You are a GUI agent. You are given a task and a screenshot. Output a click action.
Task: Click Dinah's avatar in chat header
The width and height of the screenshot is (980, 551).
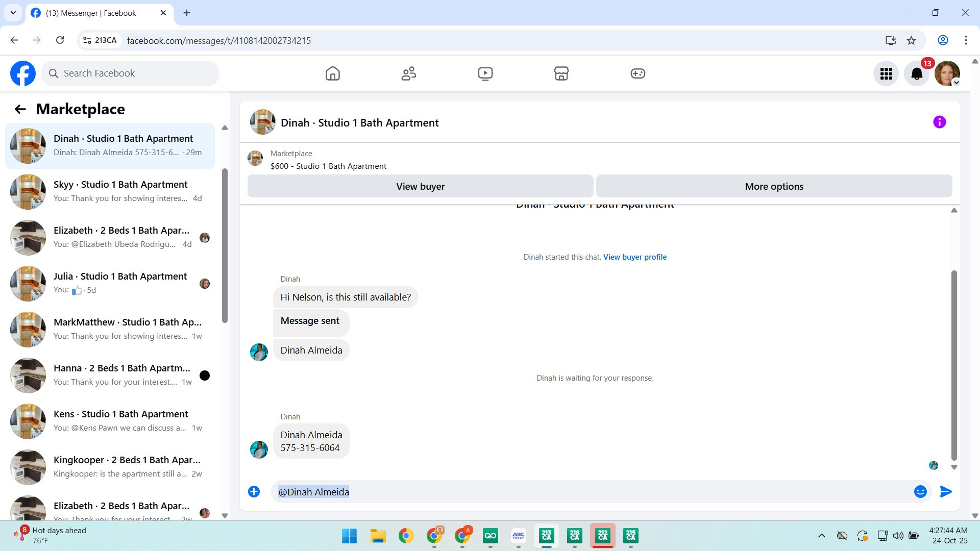pyautogui.click(x=262, y=122)
